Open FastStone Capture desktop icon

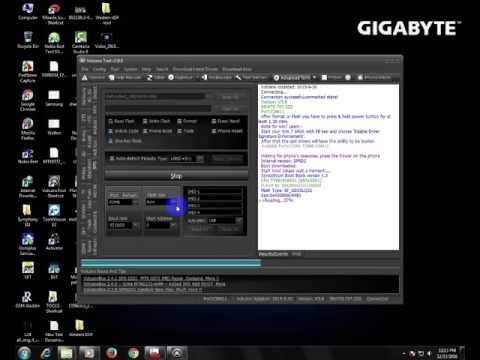tap(28, 71)
